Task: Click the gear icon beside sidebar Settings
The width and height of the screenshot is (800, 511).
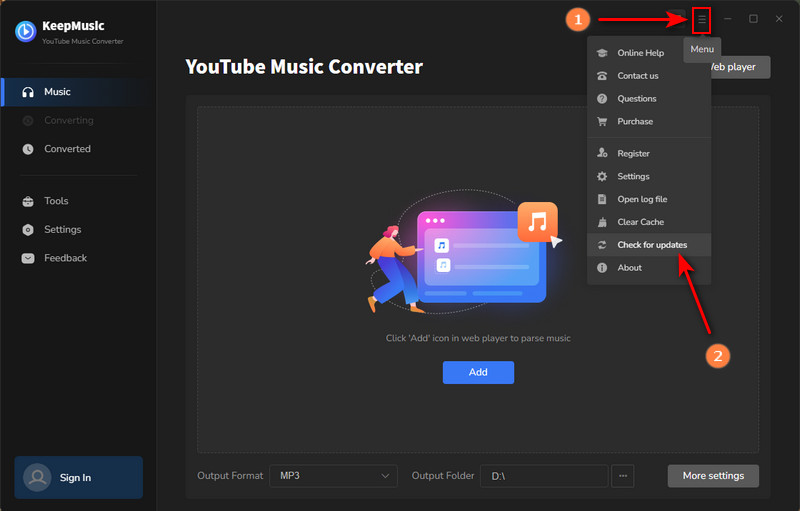Action: click(28, 230)
